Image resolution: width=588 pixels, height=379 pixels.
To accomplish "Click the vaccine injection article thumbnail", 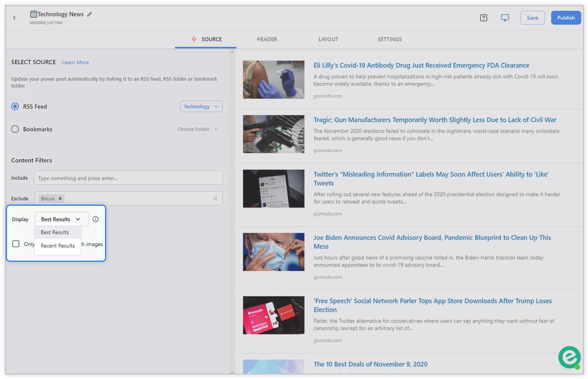I will coord(274,80).
